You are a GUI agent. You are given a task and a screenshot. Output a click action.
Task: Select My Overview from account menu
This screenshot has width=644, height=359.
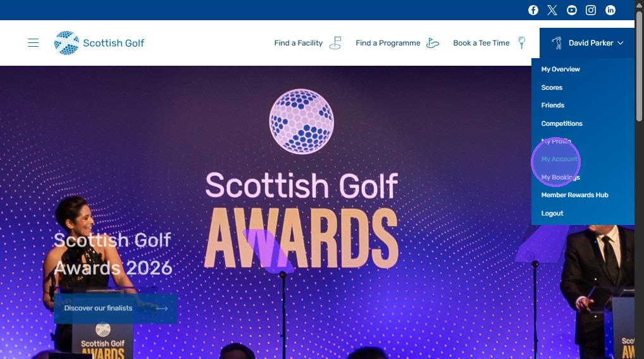(560, 70)
